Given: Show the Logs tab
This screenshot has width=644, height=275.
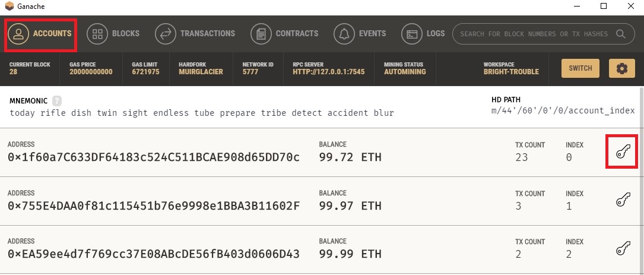Looking at the screenshot, I should [423, 34].
